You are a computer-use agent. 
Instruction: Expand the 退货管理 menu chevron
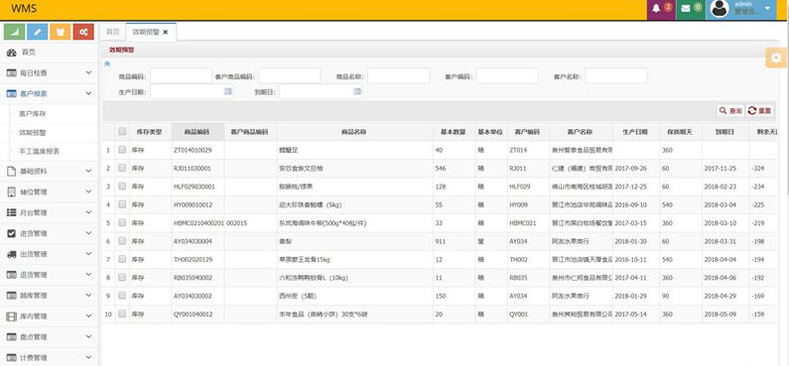pyautogui.click(x=89, y=275)
